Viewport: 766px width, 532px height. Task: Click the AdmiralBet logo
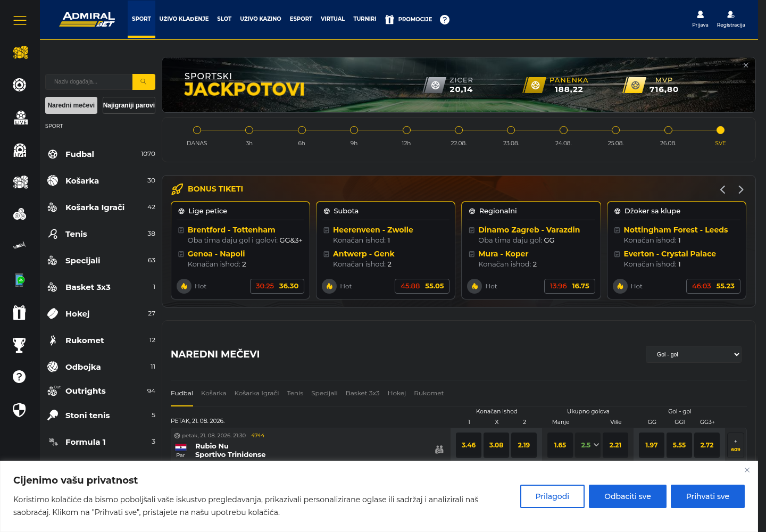(88, 19)
